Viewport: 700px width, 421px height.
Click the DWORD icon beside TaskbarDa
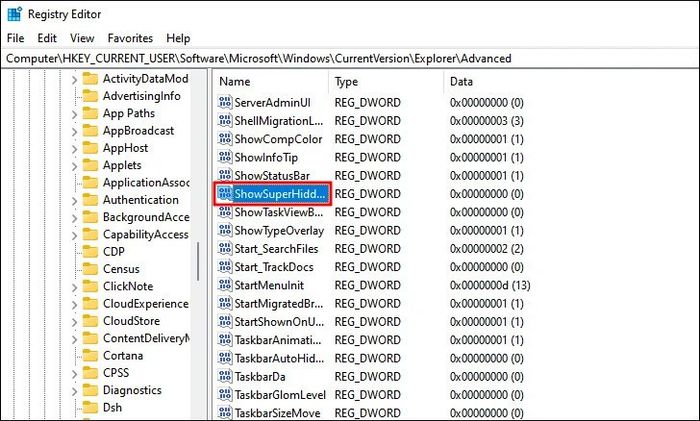(x=225, y=377)
